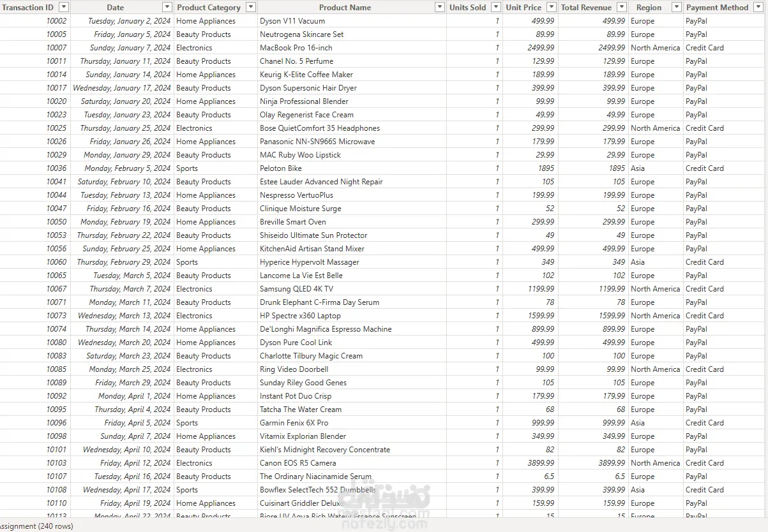The height and width of the screenshot is (532, 768).
Task: Open the Total Revenue filter dropdown
Action: click(x=622, y=7)
